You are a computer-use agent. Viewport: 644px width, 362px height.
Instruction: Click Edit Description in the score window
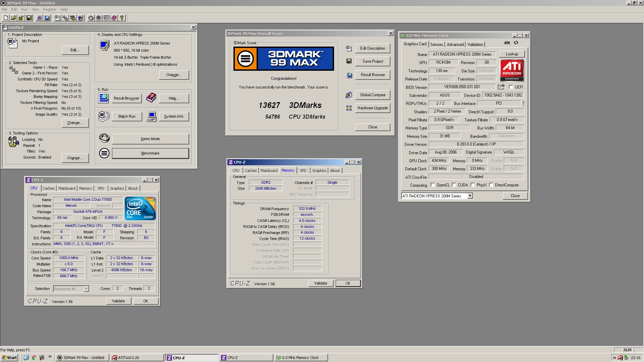tap(373, 48)
